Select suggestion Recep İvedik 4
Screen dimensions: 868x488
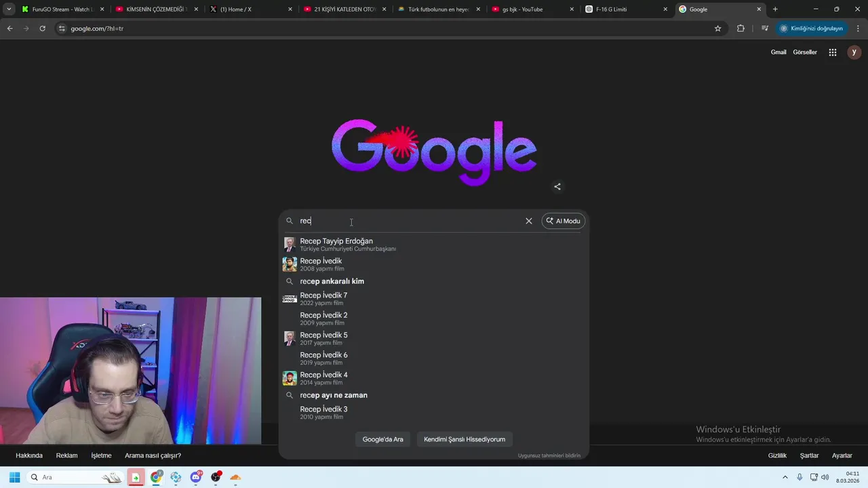coord(434,378)
